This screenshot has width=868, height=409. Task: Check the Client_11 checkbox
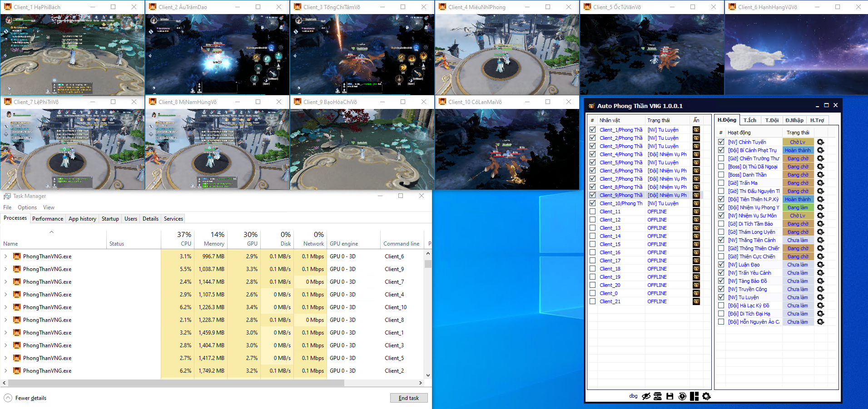pyautogui.click(x=593, y=212)
